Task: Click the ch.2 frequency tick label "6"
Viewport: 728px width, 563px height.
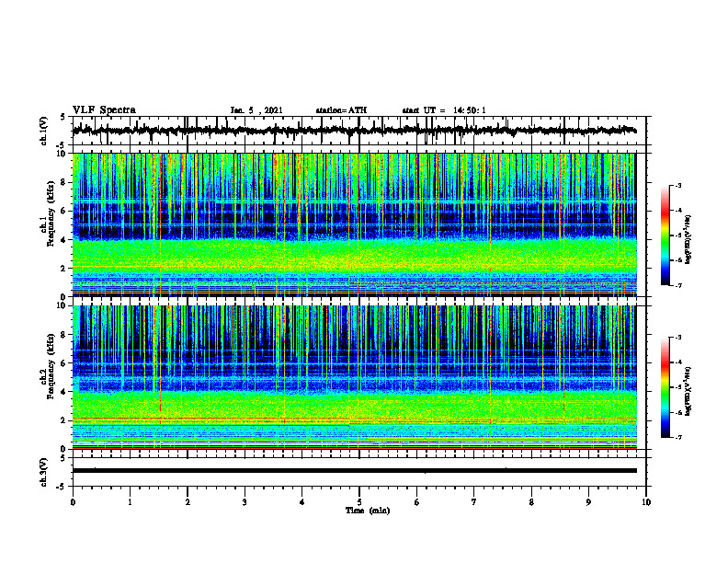Action: click(64, 363)
